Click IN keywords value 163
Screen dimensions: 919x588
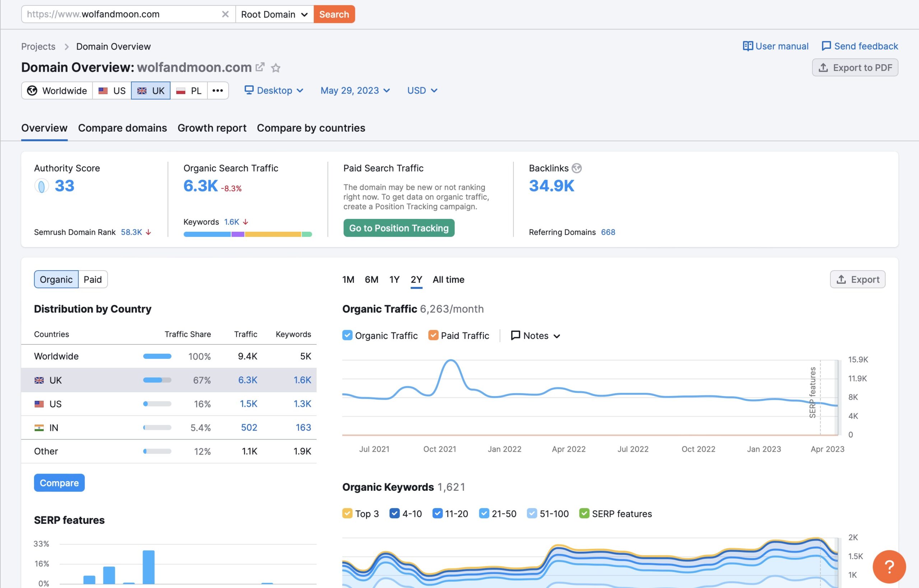click(303, 428)
